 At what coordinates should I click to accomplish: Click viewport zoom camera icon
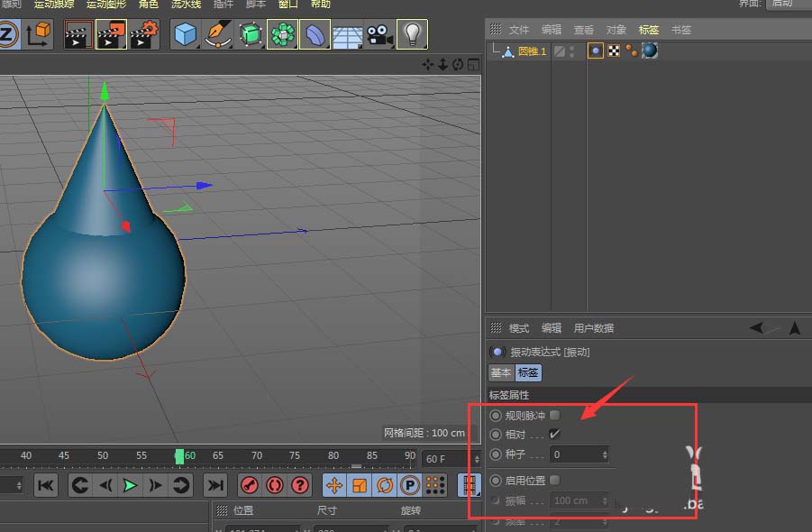[442, 64]
